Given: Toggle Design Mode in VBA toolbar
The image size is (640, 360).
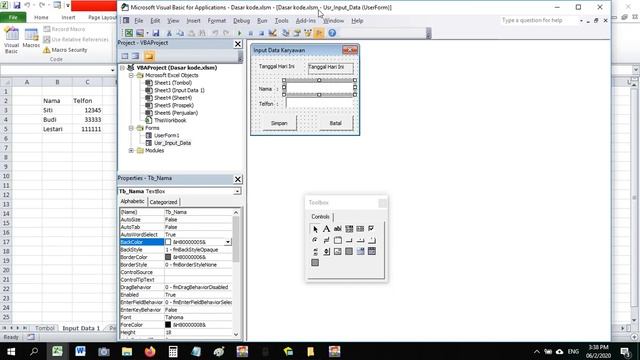Looking at the screenshot, I should click(273, 33).
